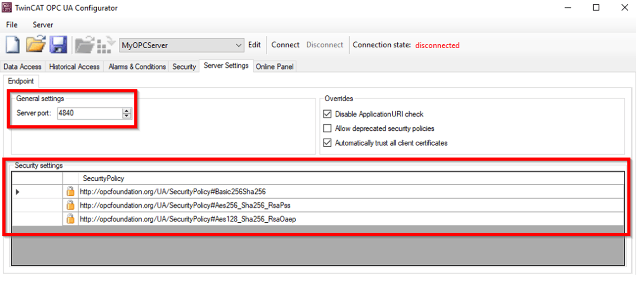Toggle Disable ApplicationURI check checkbox
644x281 pixels.
point(328,114)
